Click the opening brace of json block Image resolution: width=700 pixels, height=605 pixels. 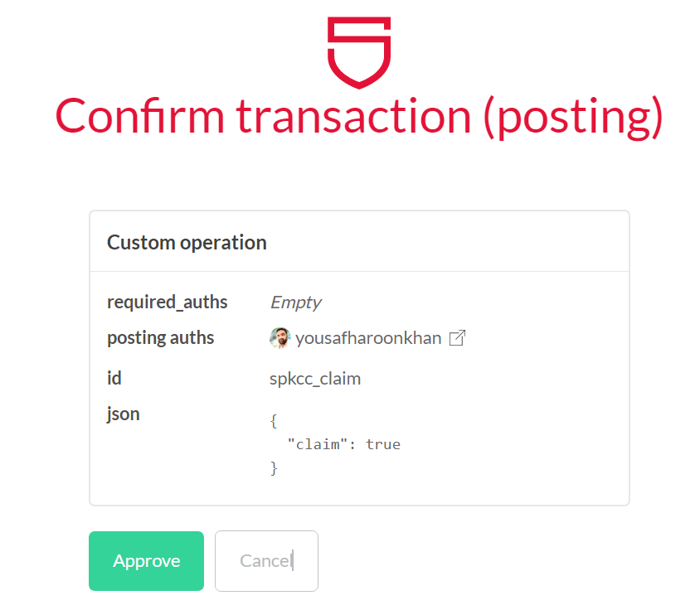pyautogui.click(x=274, y=421)
